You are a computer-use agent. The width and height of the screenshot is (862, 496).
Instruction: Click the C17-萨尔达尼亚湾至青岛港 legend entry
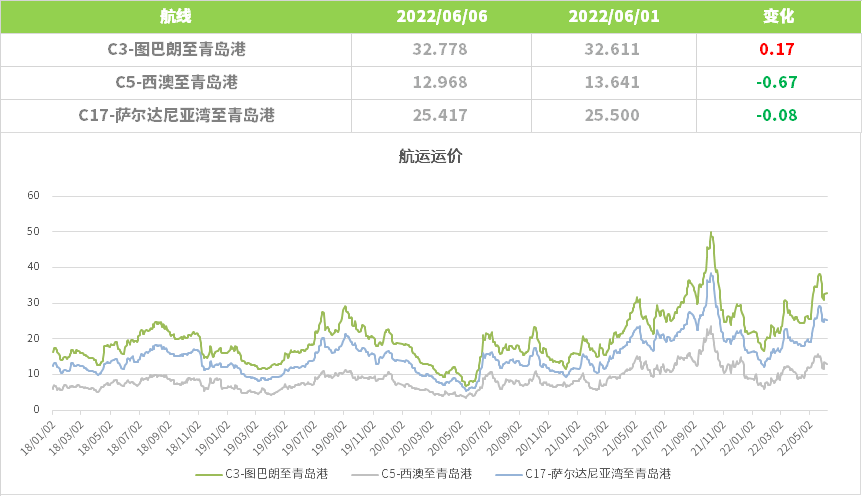click(x=583, y=473)
